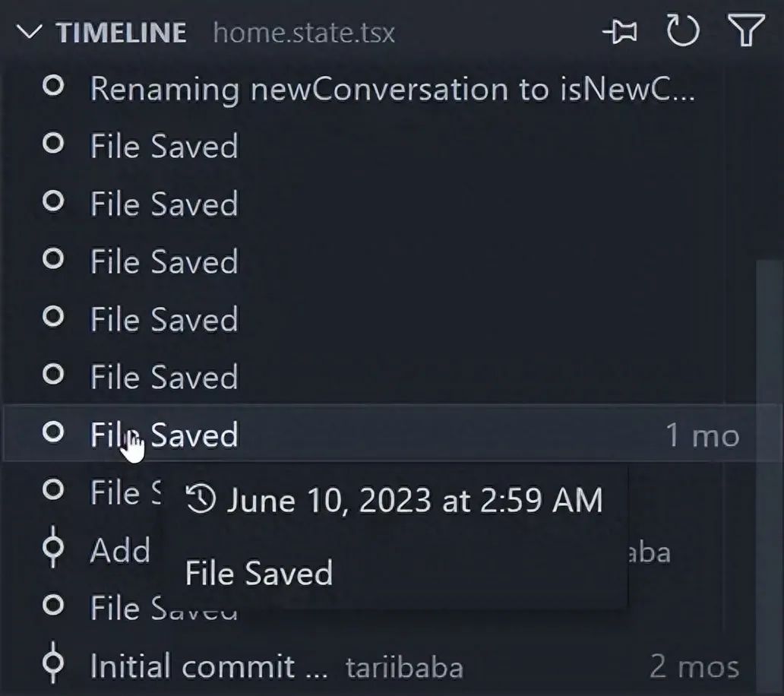Click the TIMELINE header title
This screenshot has height=696, width=784.
(x=122, y=33)
